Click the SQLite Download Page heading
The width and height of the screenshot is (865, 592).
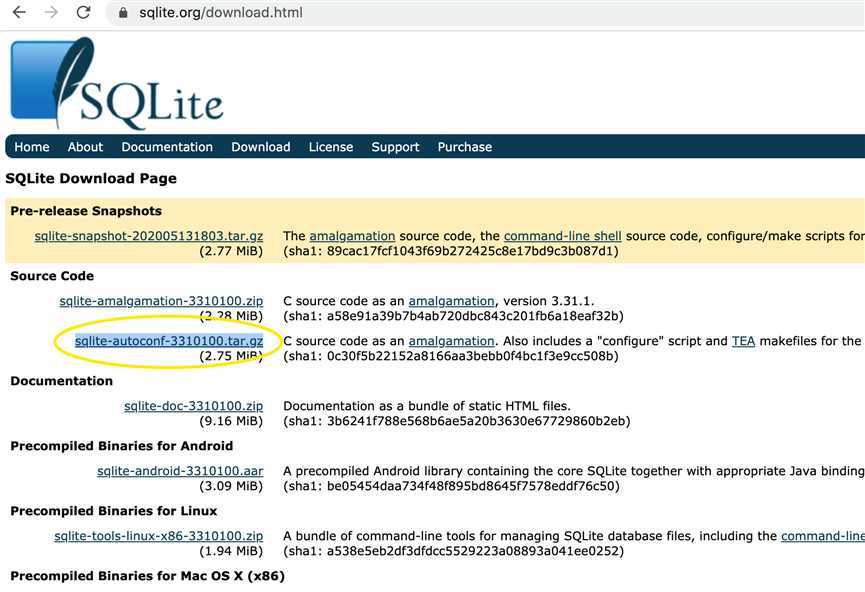pyautogui.click(x=91, y=178)
